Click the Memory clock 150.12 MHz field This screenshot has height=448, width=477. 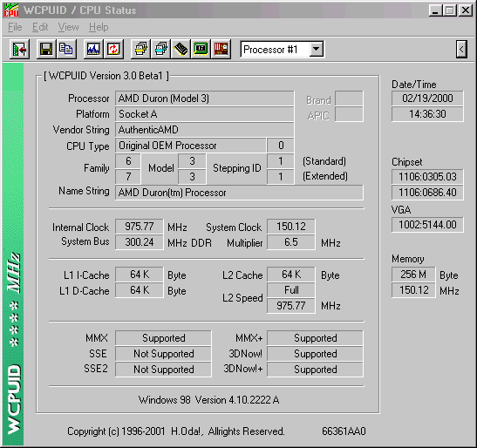413,290
